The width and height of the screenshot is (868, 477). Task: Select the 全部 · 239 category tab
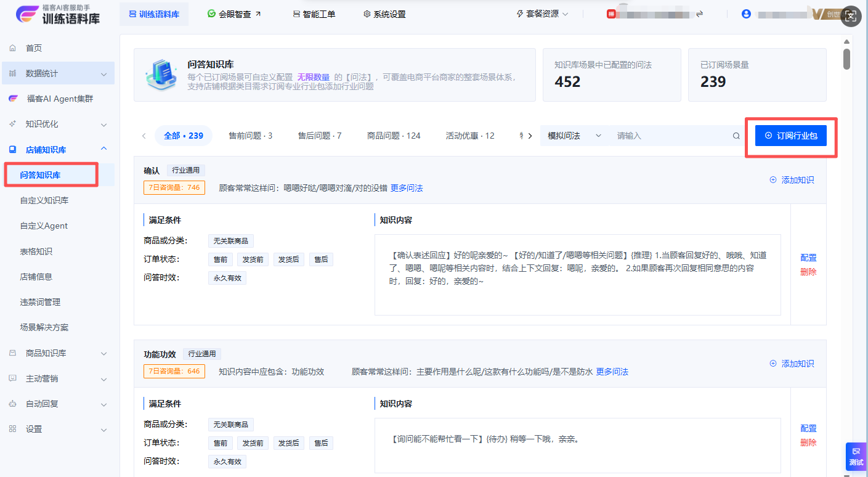click(184, 136)
